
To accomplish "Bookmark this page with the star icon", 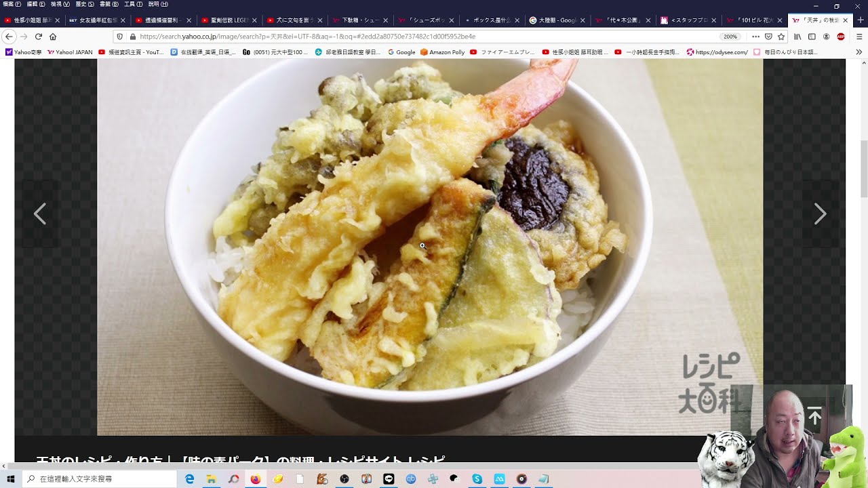I will [x=781, y=37].
